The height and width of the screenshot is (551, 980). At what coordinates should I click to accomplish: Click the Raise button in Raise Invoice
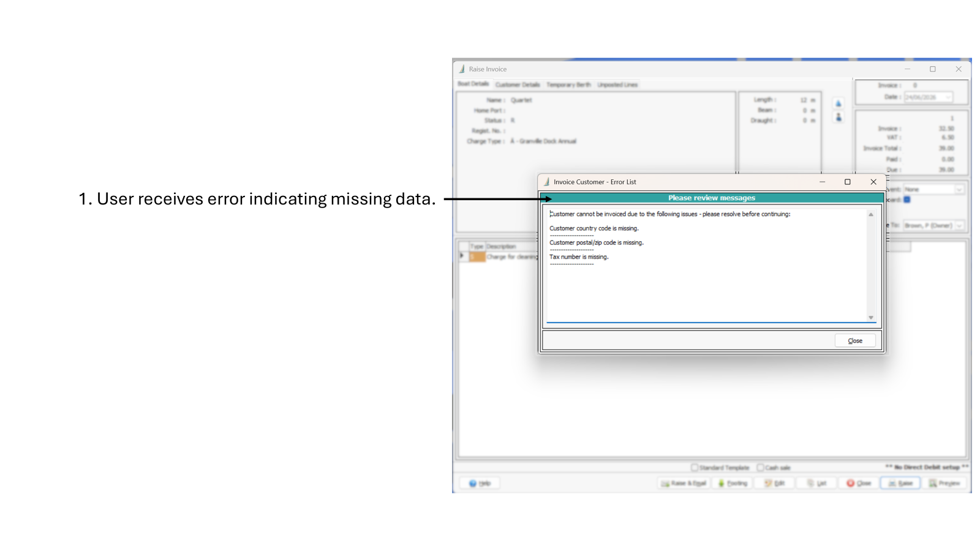point(900,483)
